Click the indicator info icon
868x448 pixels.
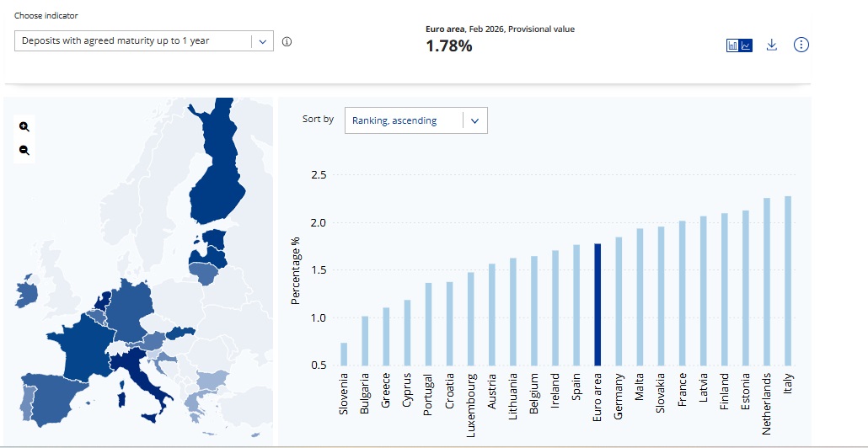287,41
